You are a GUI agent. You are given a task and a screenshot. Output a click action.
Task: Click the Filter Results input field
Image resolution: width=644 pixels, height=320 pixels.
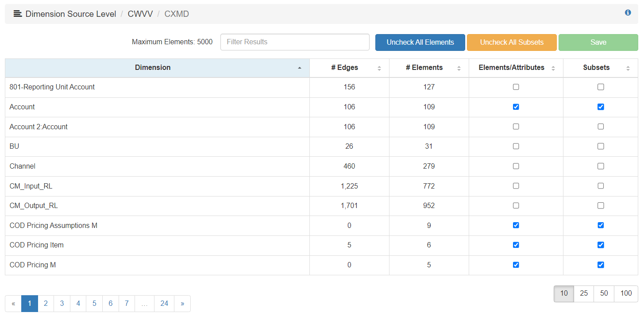click(x=295, y=42)
